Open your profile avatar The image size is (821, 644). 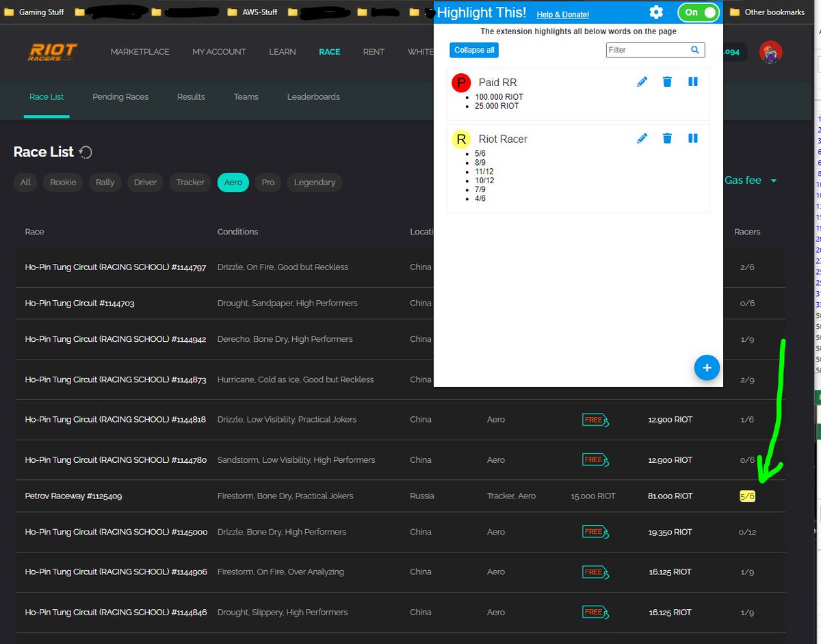[x=770, y=51]
